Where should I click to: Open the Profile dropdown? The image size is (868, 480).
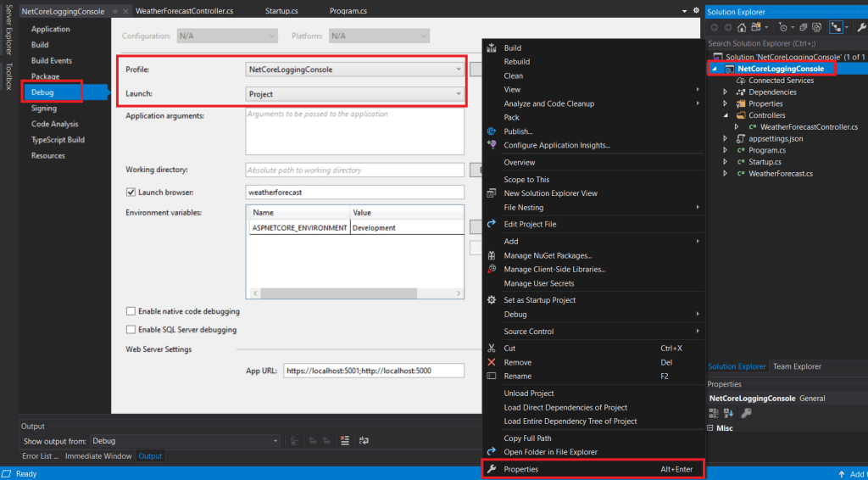click(x=354, y=69)
